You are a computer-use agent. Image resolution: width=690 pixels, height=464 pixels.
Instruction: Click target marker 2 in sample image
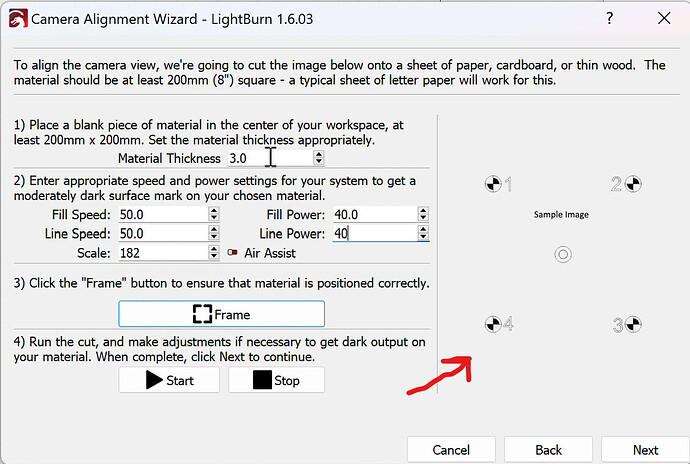(x=633, y=184)
